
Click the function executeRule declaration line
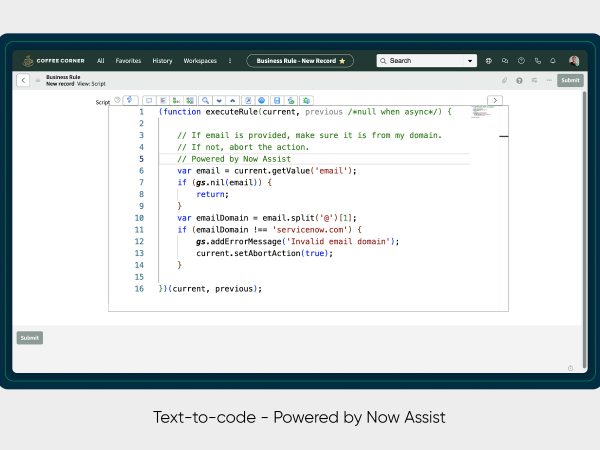(305, 112)
